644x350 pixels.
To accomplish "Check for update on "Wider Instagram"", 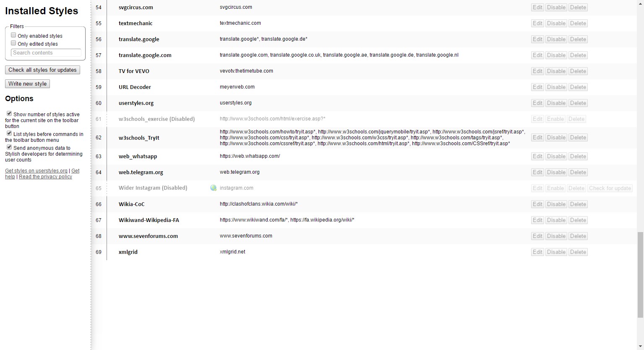I will point(610,188).
